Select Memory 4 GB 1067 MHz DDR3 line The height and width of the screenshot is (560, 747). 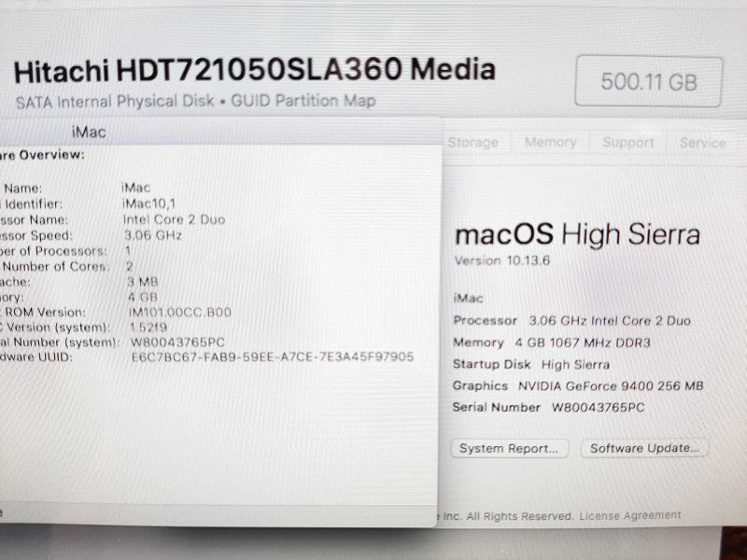(x=552, y=343)
